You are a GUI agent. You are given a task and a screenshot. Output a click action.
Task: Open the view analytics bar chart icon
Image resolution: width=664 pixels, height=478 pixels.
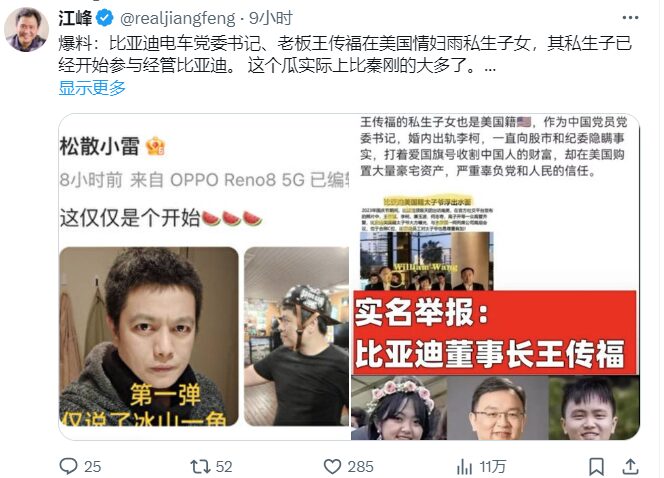[x=465, y=467]
